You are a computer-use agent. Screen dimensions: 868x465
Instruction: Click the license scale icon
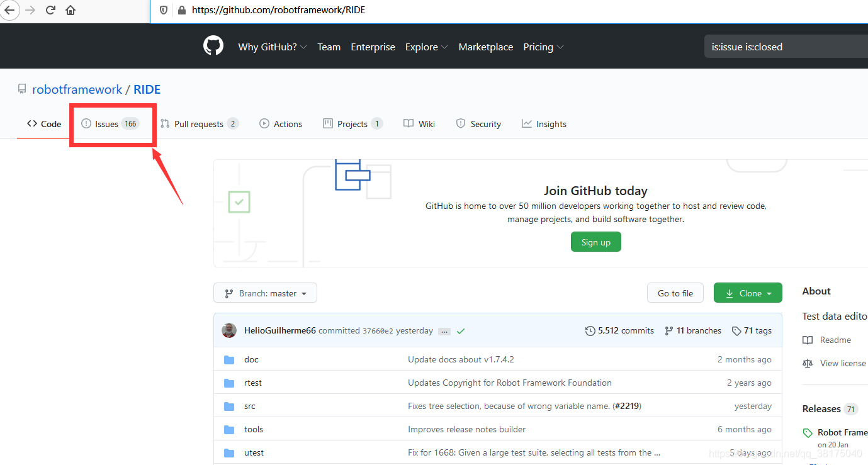(808, 364)
